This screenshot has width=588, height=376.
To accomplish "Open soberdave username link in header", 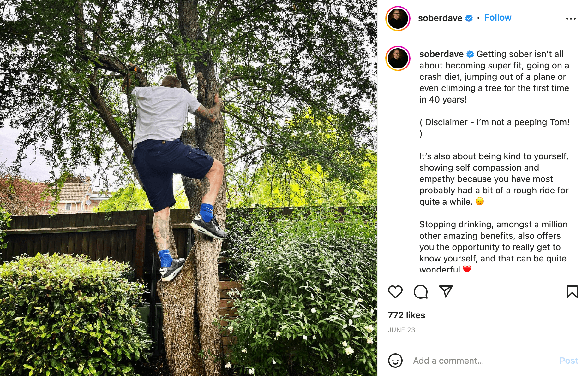I will [440, 18].
